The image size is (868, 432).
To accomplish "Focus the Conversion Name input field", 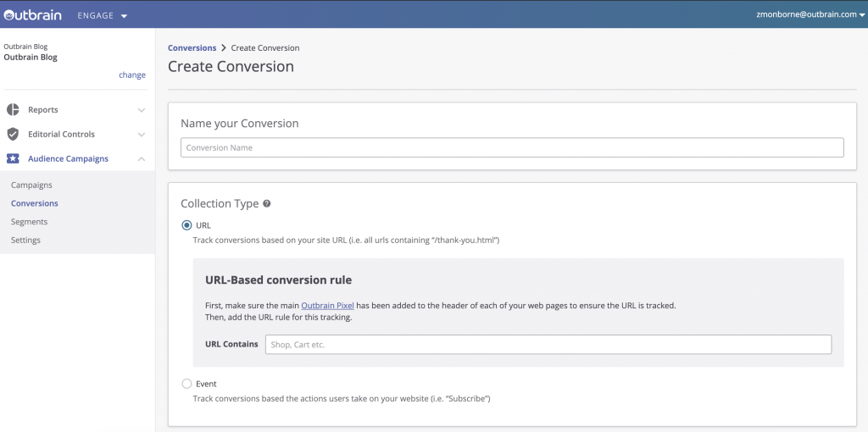I will pos(512,147).
